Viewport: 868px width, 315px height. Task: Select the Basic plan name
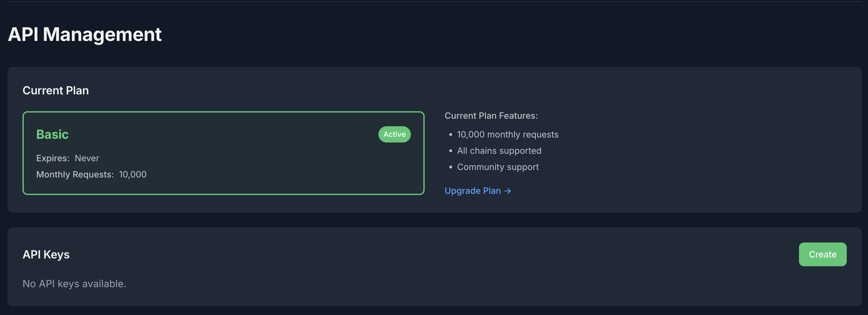tap(52, 134)
